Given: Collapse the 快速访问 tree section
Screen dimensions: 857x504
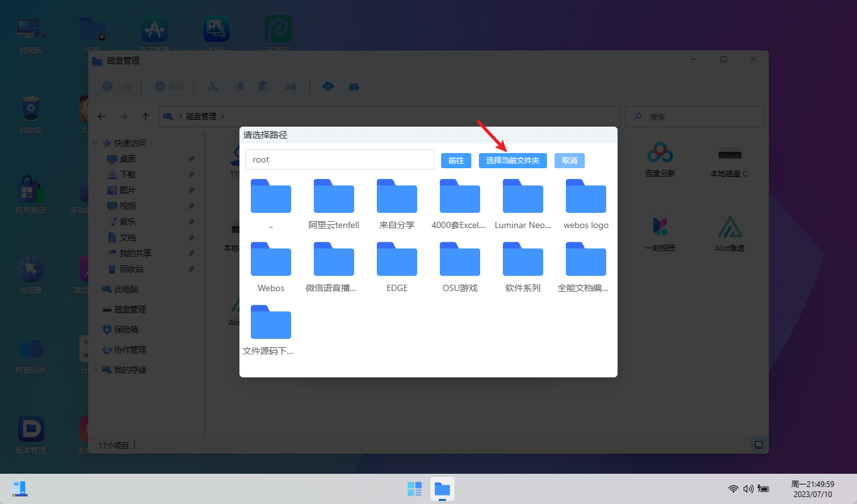Looking at the screenshot, I should pyautogui.click(x=96, y=143).
